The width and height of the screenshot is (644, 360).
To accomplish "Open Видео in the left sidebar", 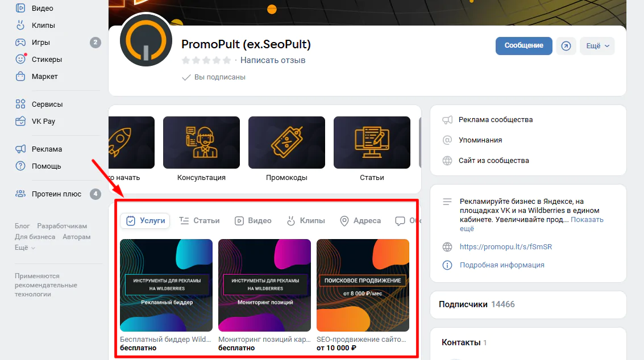I will coord(42,9).
